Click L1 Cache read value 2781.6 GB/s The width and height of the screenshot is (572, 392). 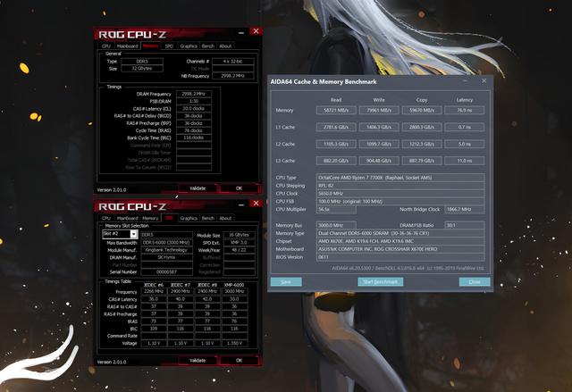pos(336,127)
